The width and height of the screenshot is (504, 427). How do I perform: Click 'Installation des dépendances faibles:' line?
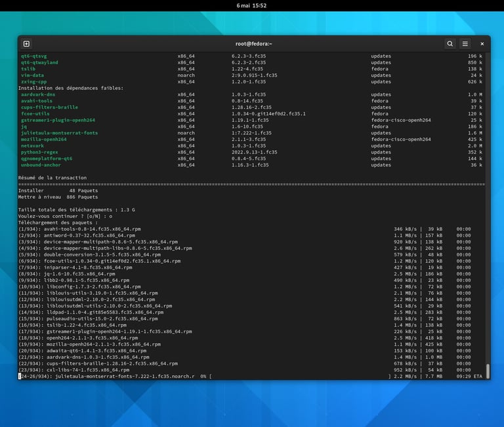coord(71,88)
